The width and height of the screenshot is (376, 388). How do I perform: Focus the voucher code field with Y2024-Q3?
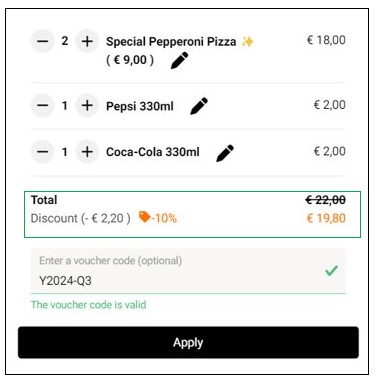point(188,271)
